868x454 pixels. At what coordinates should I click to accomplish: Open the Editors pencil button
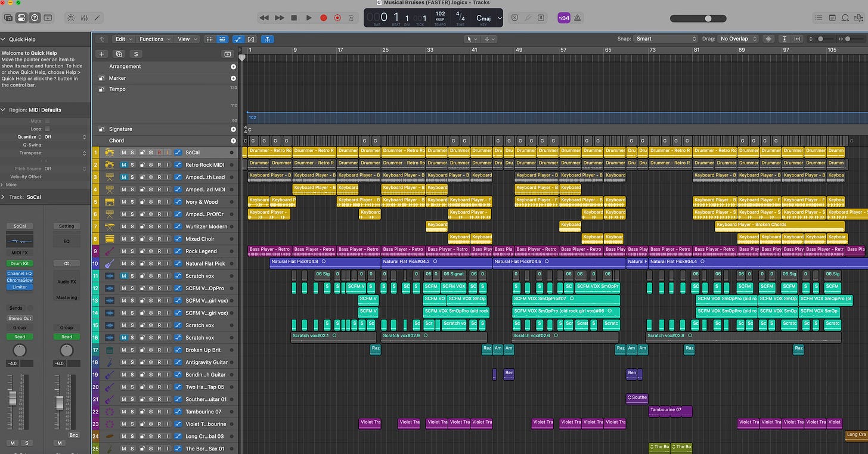(x=97, y=18)
